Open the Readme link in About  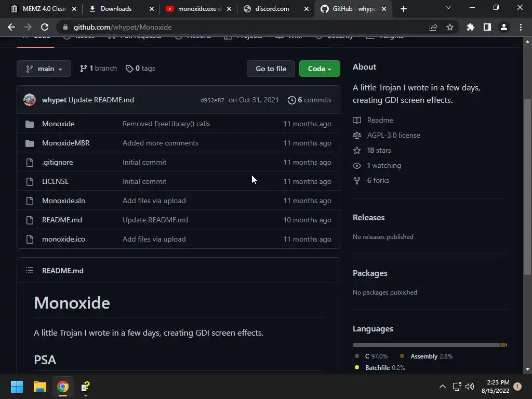380,120
